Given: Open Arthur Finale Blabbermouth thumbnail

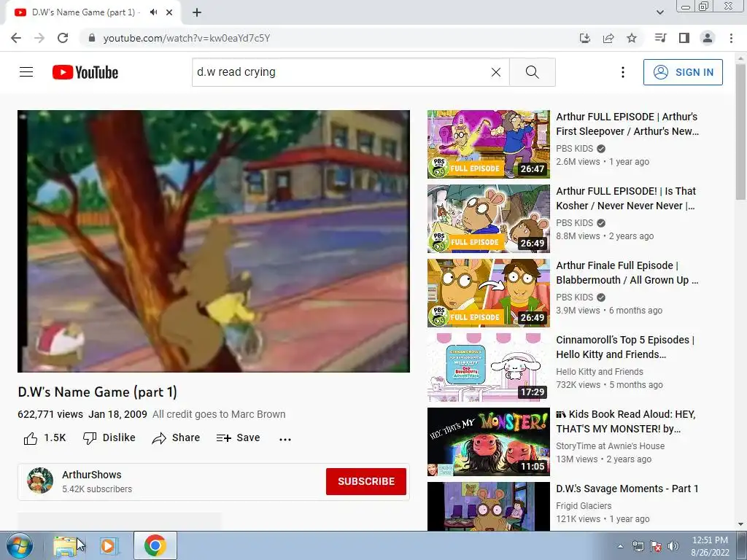Looking at the screenshot, I should click(x=488, y=292).
